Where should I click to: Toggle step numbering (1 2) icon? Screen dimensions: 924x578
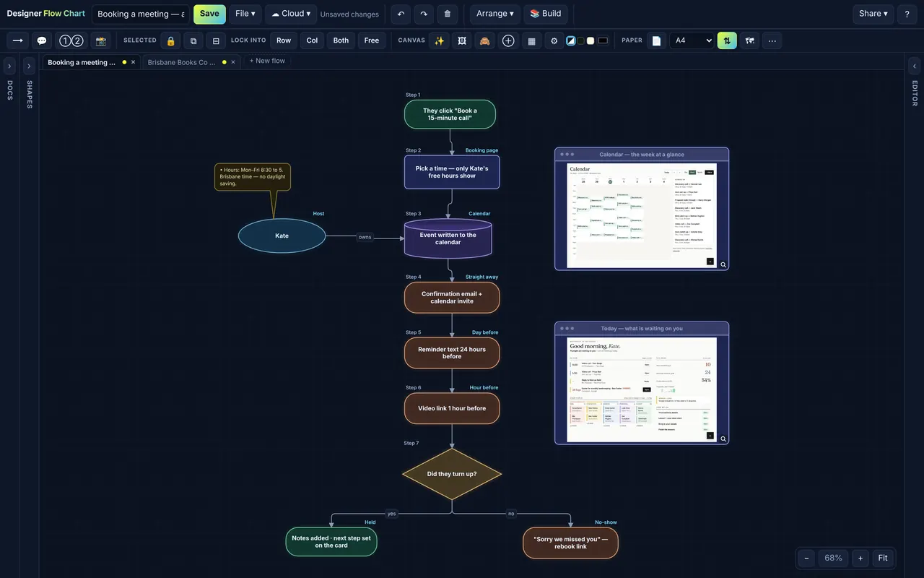click(x=71, y=40)
